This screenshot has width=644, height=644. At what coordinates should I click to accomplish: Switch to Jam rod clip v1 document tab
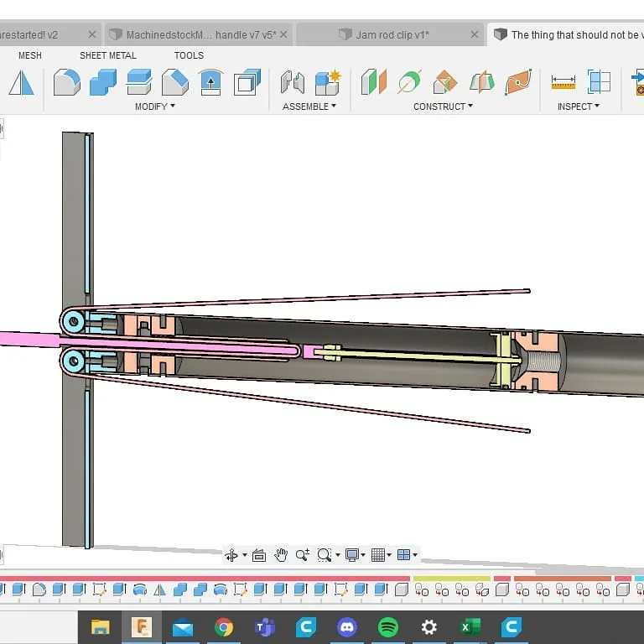(392, 34)
